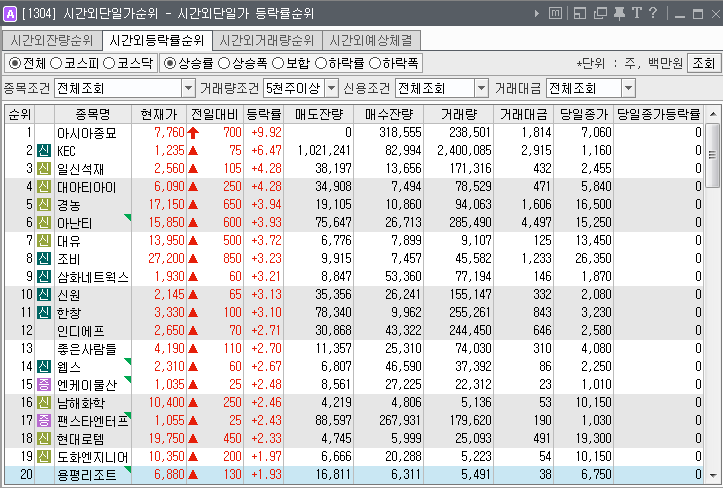This screenshot has width=723, height=488.
Task: Click the 신 credit badge next to KEC
Action: (44, 150)
